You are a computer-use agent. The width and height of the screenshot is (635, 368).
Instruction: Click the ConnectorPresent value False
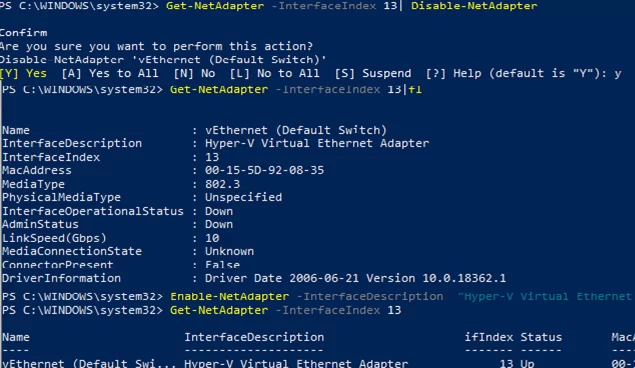pyautogui.click(x=222, y=265)
